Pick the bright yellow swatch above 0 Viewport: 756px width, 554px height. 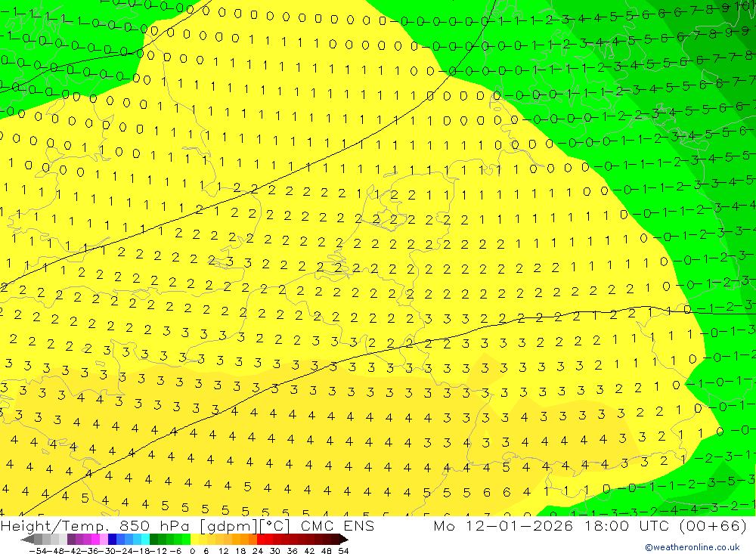(x=194, y=539)
